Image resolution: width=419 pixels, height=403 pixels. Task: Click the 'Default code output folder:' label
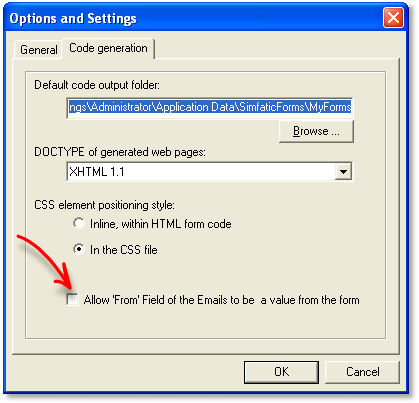point(97,85)
